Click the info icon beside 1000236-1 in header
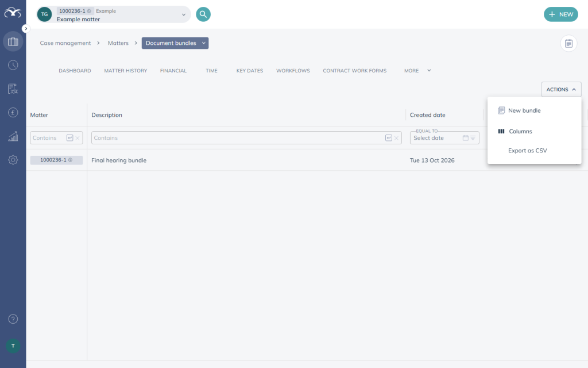This screenshot has width=588, height=368. coord(89,11)
